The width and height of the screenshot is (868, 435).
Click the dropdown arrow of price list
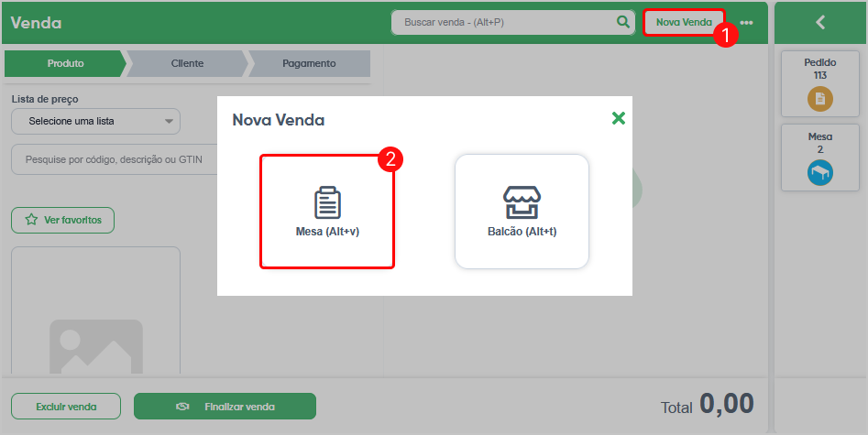(x=169, y=121)
